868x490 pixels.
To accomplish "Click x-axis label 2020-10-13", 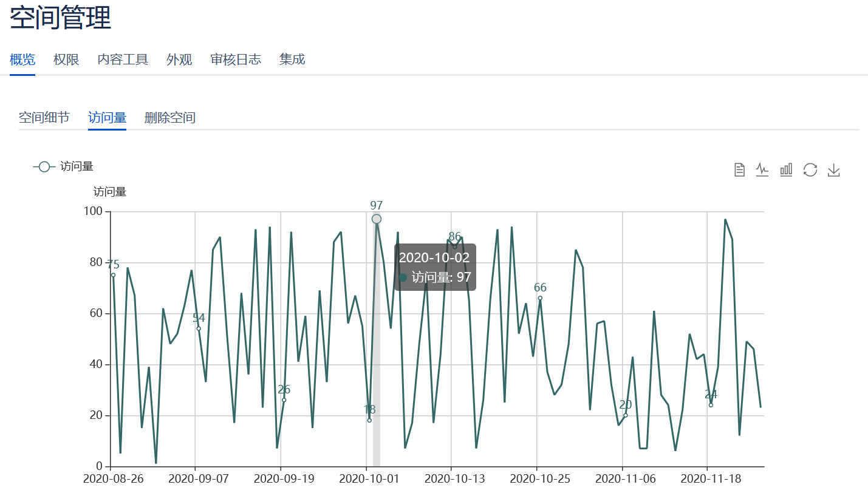I will click(454, 478).
